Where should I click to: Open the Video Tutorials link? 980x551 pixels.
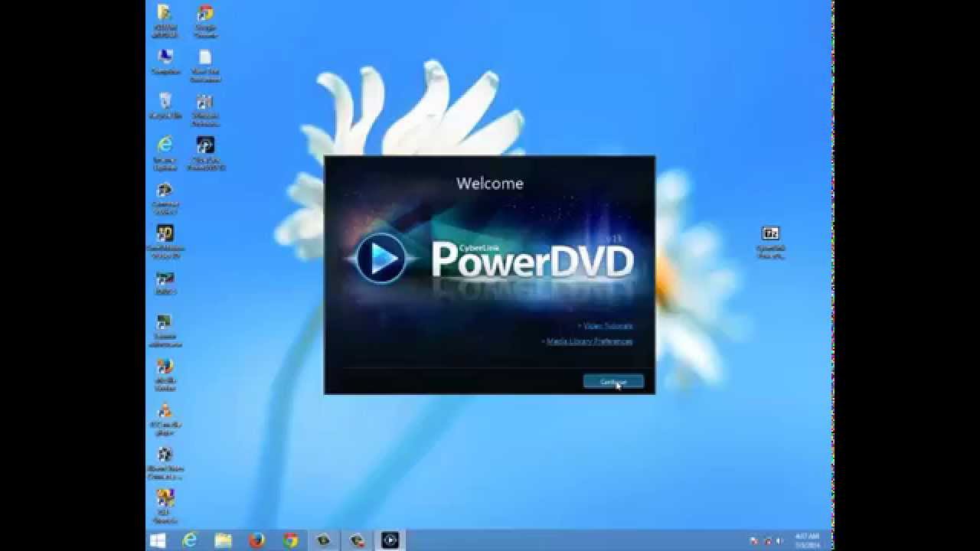pyautogui.click(x=608, y=326)
